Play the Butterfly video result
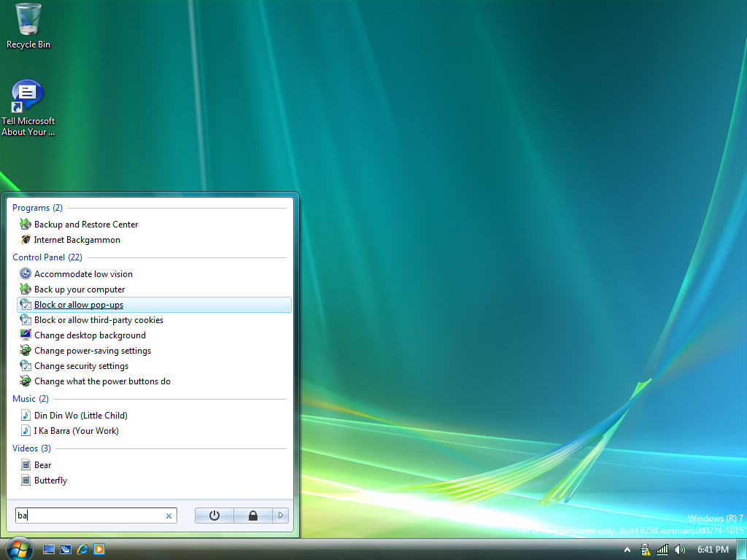747x560 pixels. click(50, 481)
